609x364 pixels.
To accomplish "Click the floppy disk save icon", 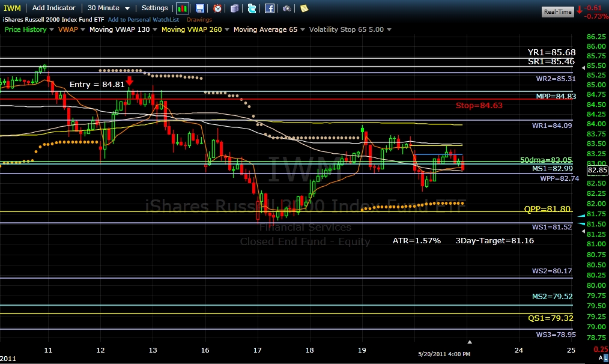I will click(x=199, y=8).
